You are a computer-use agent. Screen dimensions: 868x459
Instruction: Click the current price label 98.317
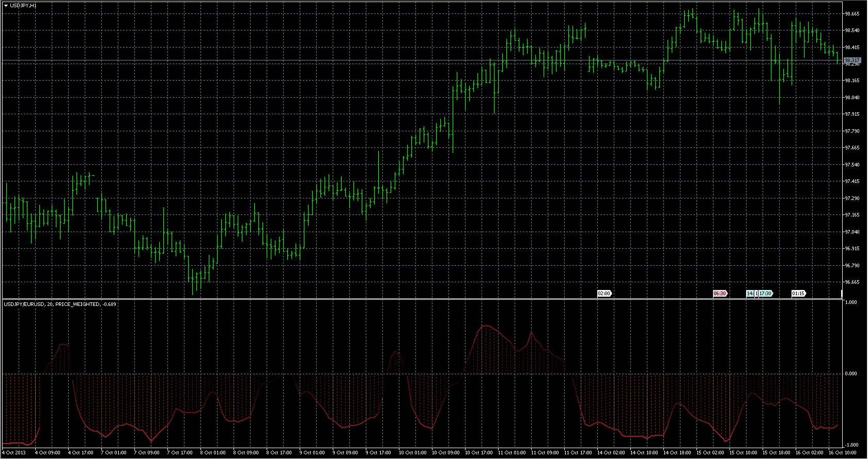point(852,60)
